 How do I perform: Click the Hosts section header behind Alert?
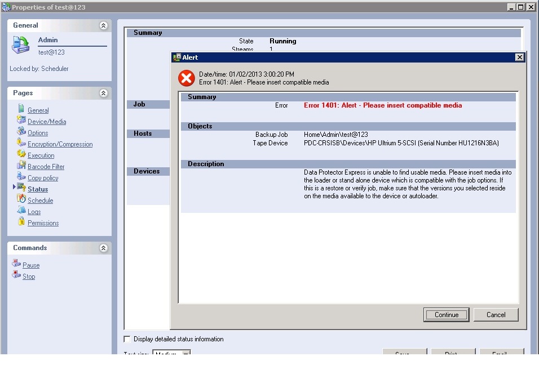(x=148, y=133)
